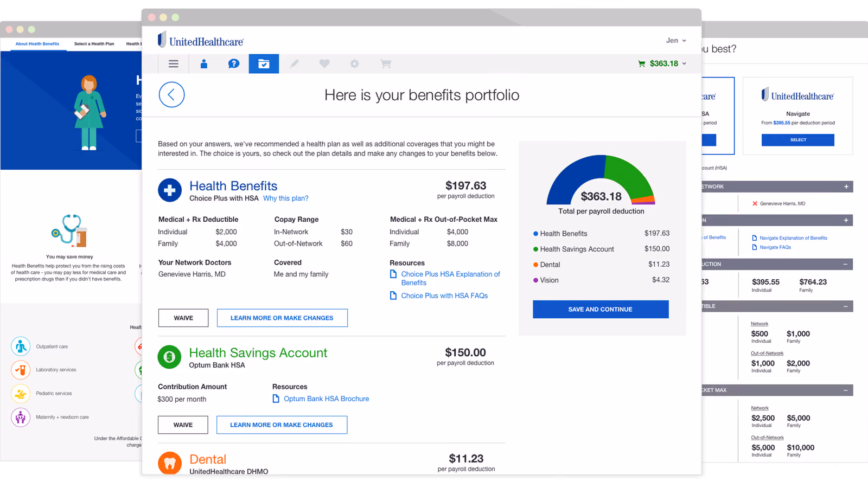This screenshot has width=868, height=488.
Task: Expand the NETWORK section plus in right window
Action: [846, 187]
